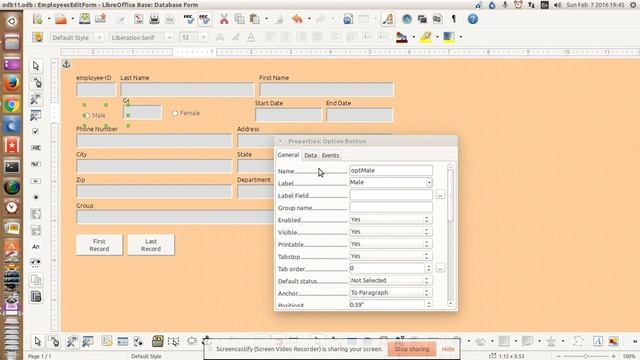
Task: Click the Copy icon
Action: pos(239,19)
